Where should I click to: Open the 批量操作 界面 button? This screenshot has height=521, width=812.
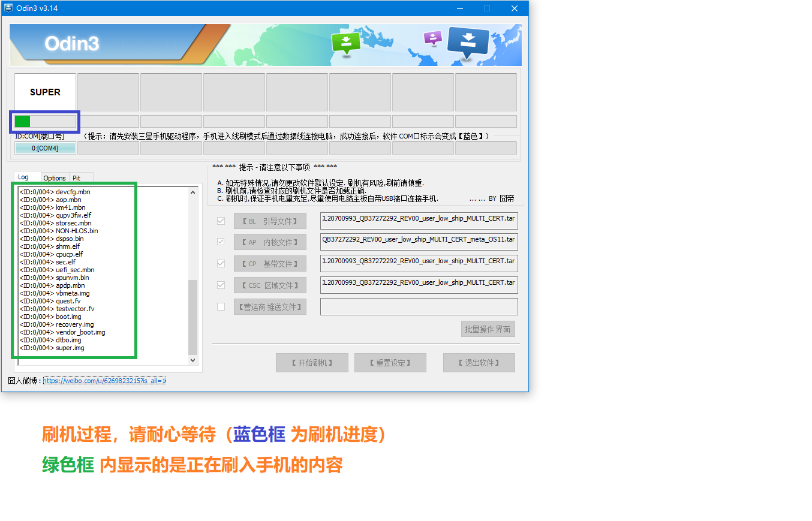click(488, 329)
